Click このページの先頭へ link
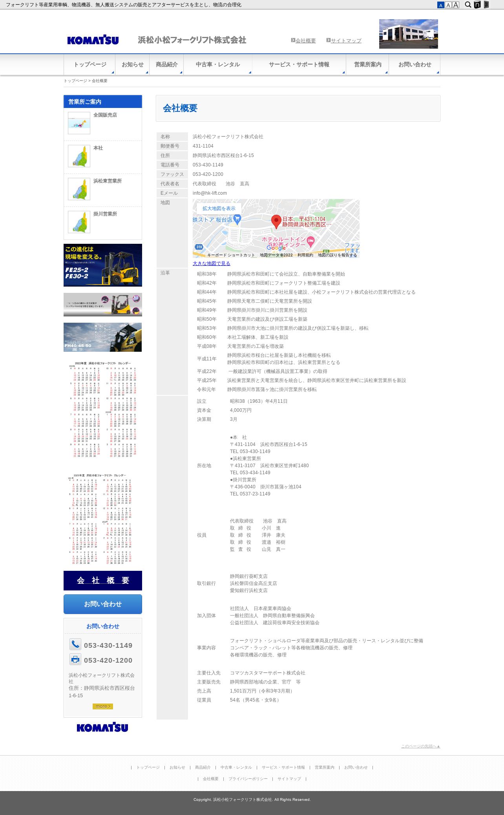The width and height of the screenshot is (504, 815). coord(421,746)
